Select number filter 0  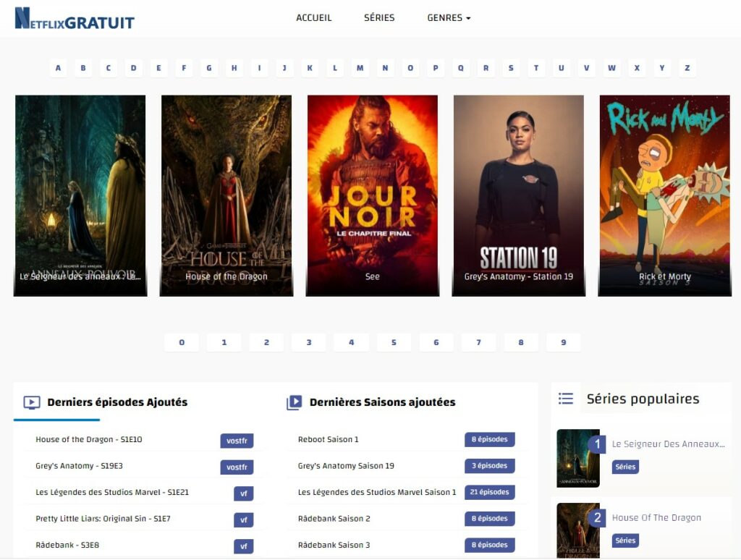tap(182, 342)
